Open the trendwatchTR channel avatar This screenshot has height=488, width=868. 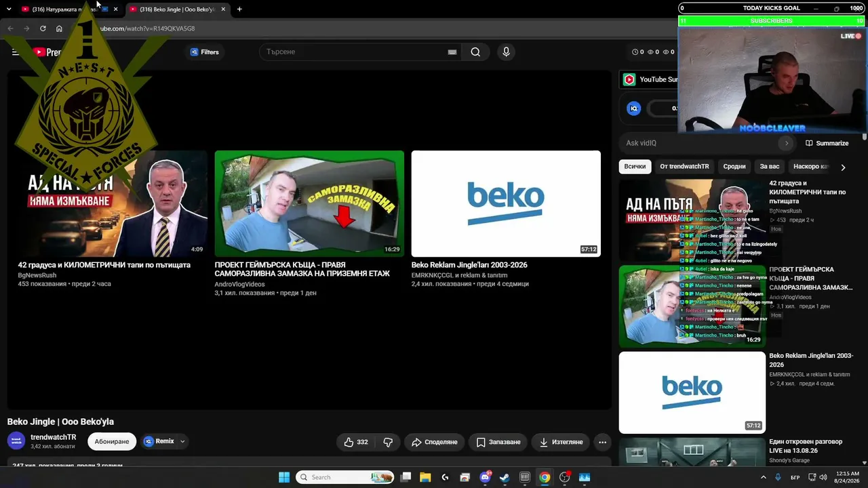click(x=16, y=441)
